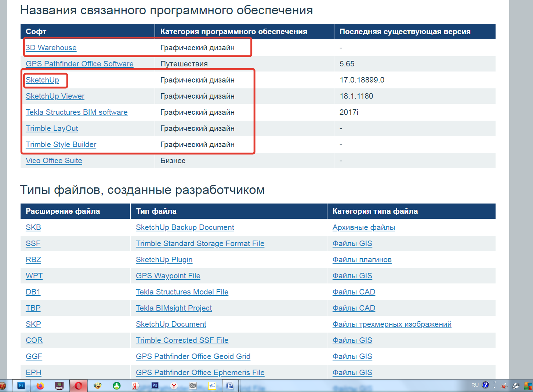
Task: Open the EPH extension link
Action: (33, 373)
